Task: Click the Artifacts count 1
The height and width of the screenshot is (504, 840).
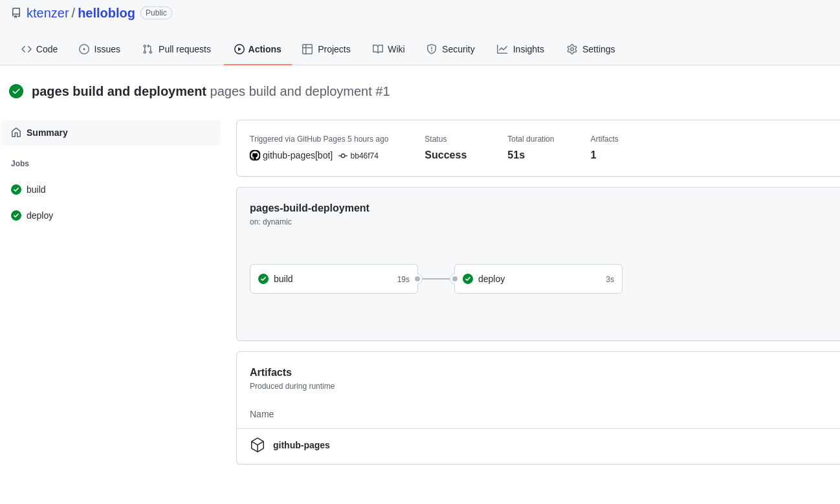Action: click(593, 155)
